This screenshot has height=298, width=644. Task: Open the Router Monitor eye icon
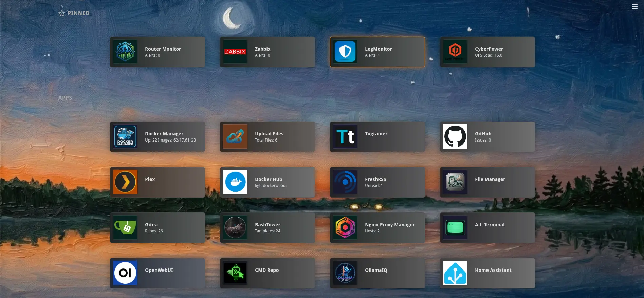pos(125,52)
